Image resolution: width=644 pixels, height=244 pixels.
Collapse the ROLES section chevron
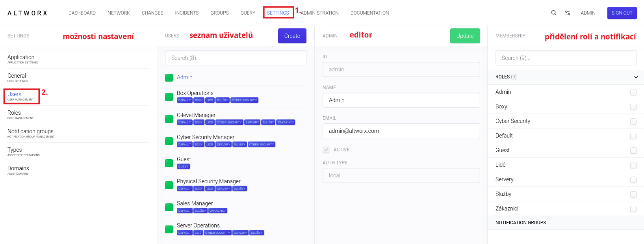click(x=636, y=77)
